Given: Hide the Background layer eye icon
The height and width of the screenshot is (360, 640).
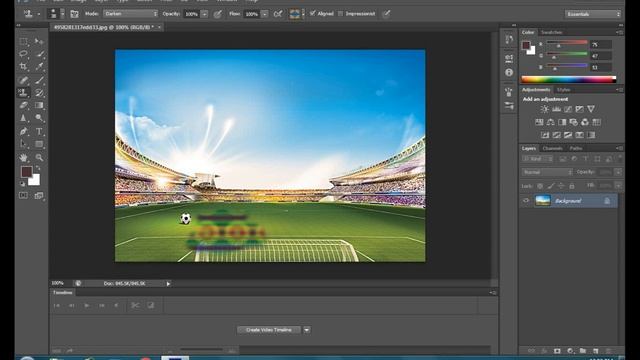Looking at the screenshot, I should pyautogui.click(x=526, y=200).
